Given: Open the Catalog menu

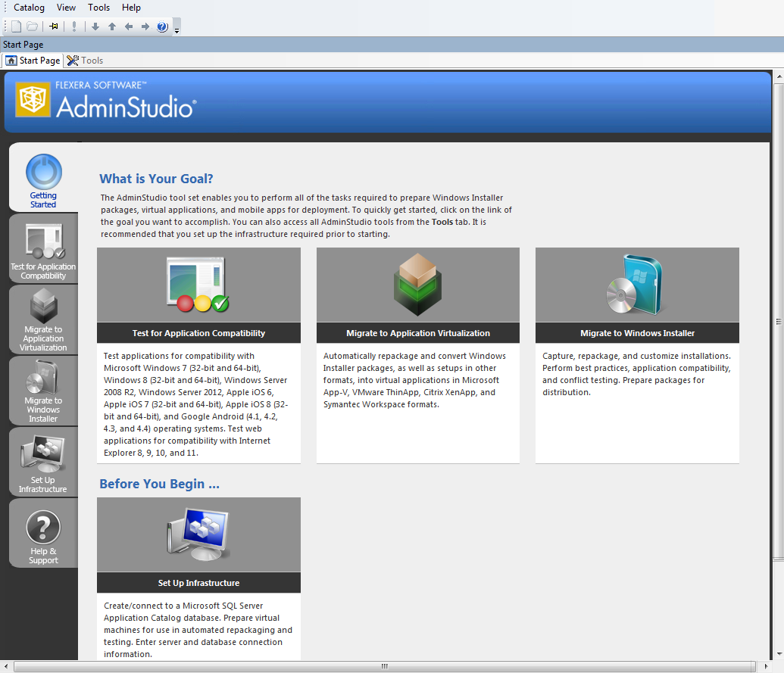Looking at the screenshot, I should click(x=29, y=8).
